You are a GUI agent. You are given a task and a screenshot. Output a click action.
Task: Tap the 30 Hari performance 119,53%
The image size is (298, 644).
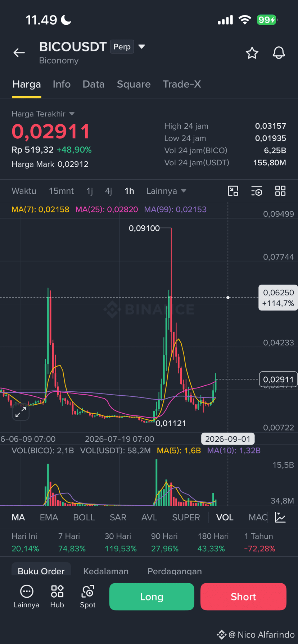(x=121, y=549)
